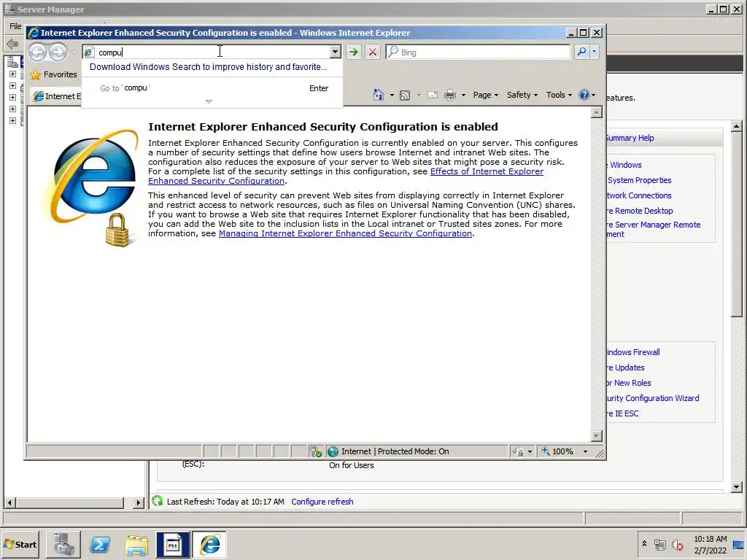
Task: Click the IE page scrollbar down arrow
Action: pyautogui.click(x=597, y=436)
